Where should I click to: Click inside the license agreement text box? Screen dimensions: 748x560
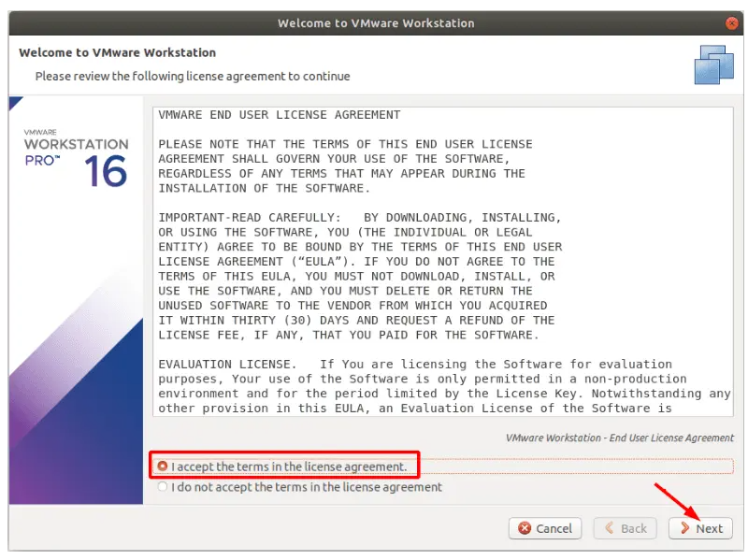click(442, 262)
